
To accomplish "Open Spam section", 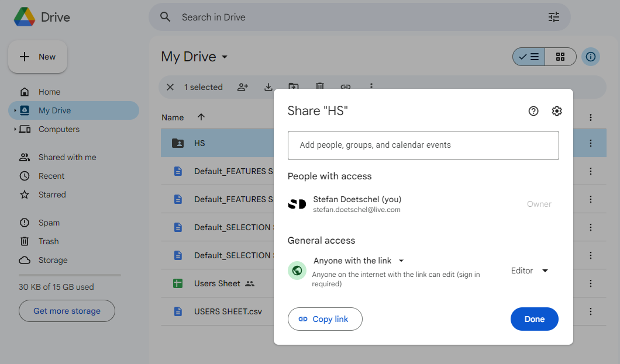I will tap(49, 223).
